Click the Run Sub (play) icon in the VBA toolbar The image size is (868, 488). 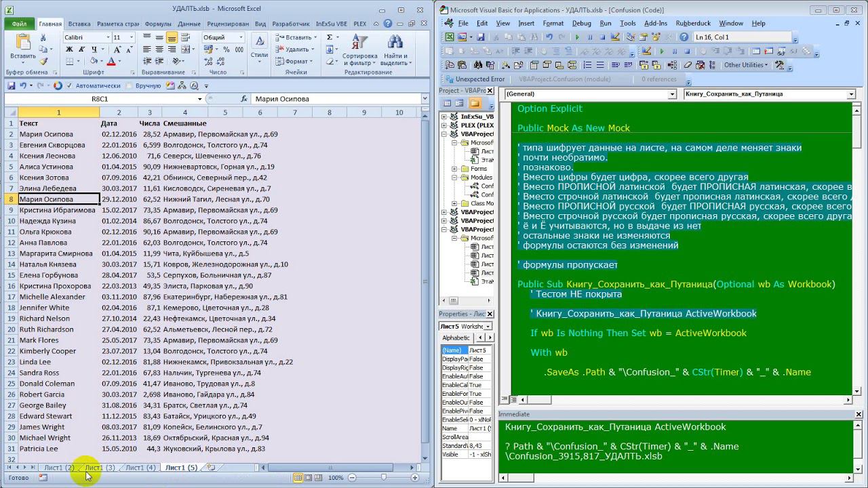(577, 37)
